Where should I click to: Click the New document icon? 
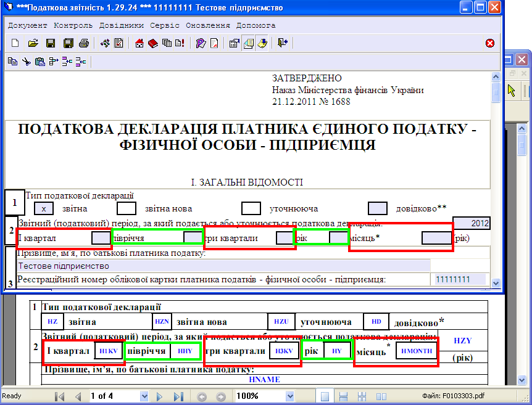[15, 43]
